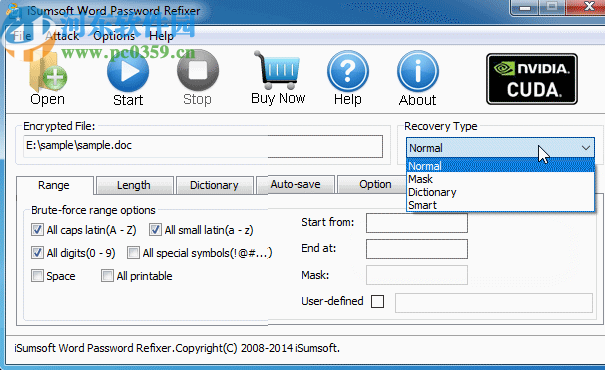Open an encrypted file with the Open icon
The image size is (605, 370).
tap(48, 77)
